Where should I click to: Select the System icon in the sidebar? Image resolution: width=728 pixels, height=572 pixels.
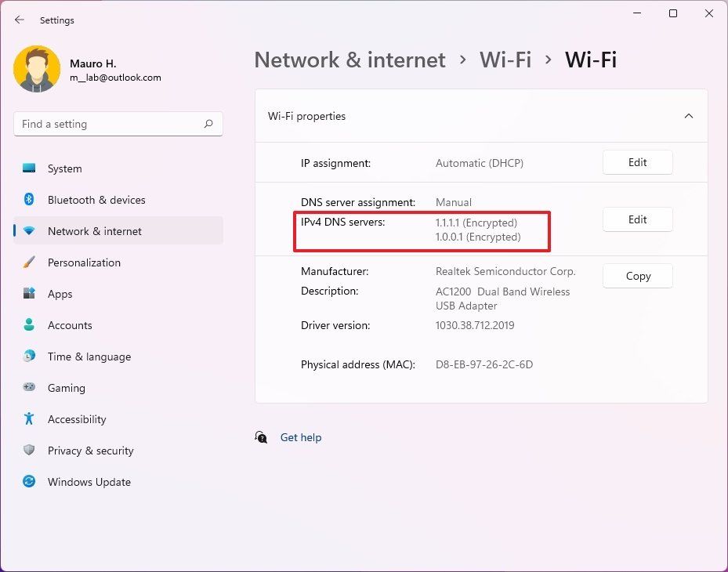click(28, 168)
